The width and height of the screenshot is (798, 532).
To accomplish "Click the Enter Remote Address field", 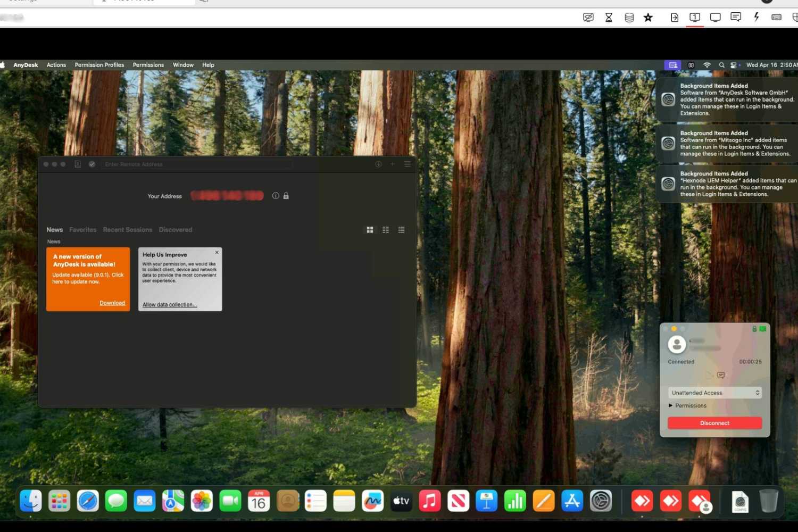I will pyautogui.click(x=197, y=164).
